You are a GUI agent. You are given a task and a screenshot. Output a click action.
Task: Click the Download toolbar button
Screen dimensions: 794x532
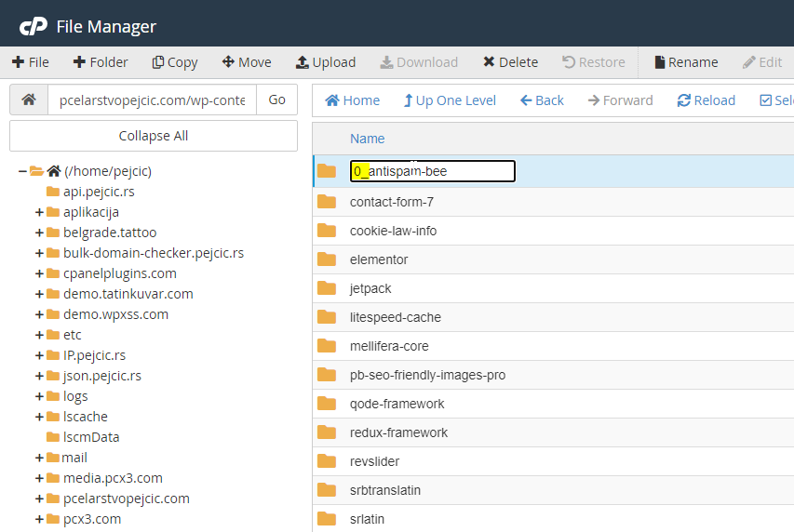[419, 62]
